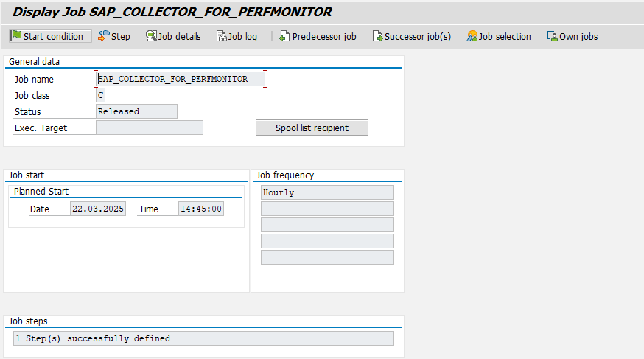Click the Job class field showing C

101,95
